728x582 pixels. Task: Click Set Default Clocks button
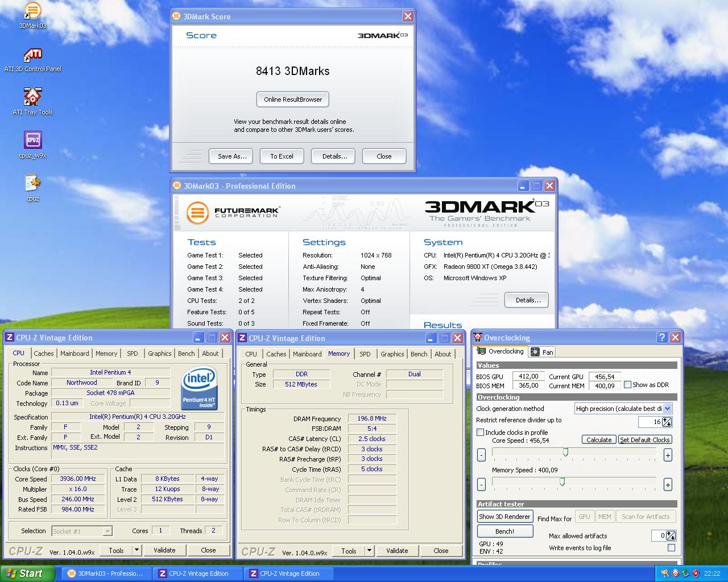pos(645,440)
